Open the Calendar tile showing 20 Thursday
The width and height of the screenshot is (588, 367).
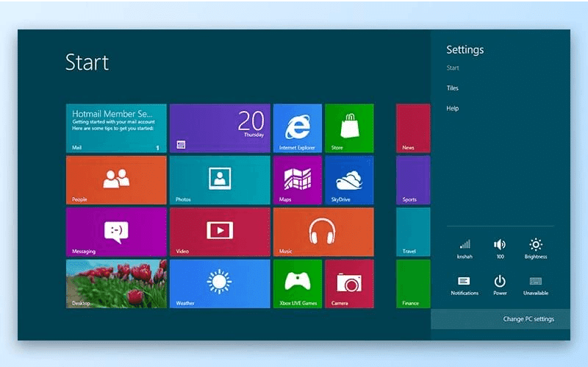click(x=220, y=128)
